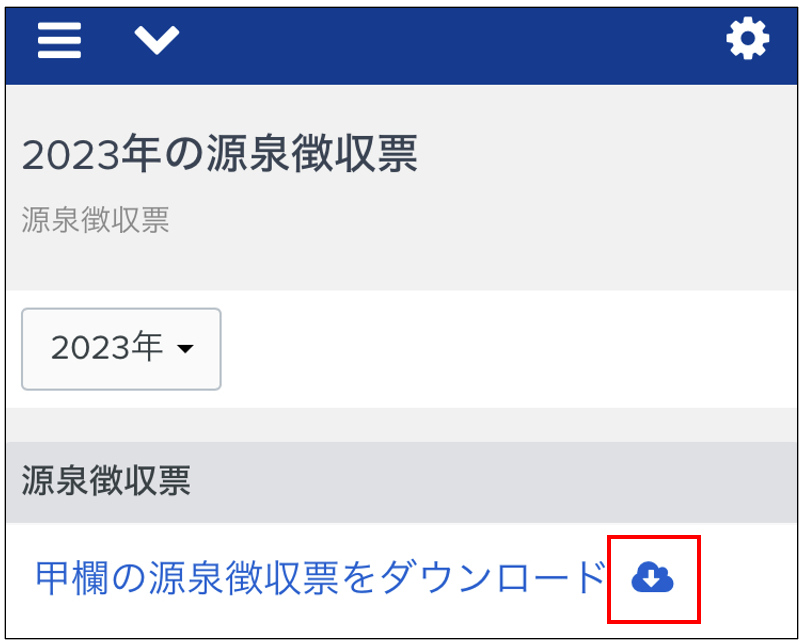The image size is (808, 644).
Task: Select the 2023年の源泉徴収票 page title
Action: click(220, 154)
